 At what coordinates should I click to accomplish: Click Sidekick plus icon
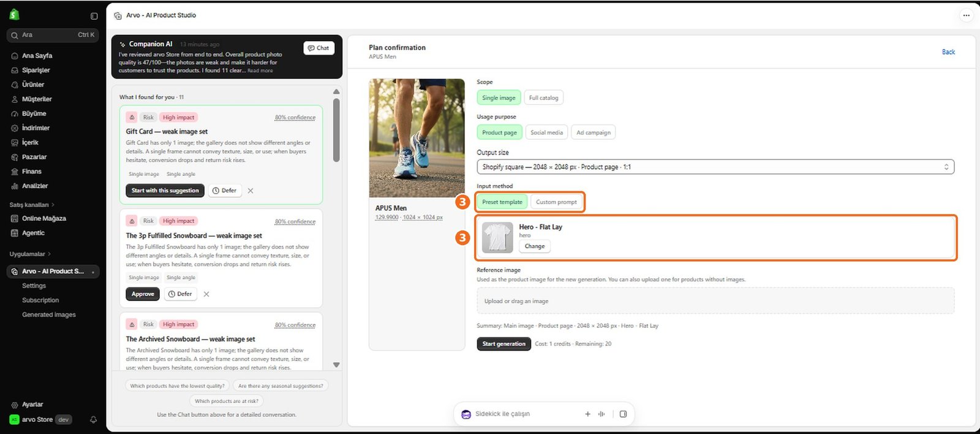pos(587,414)
